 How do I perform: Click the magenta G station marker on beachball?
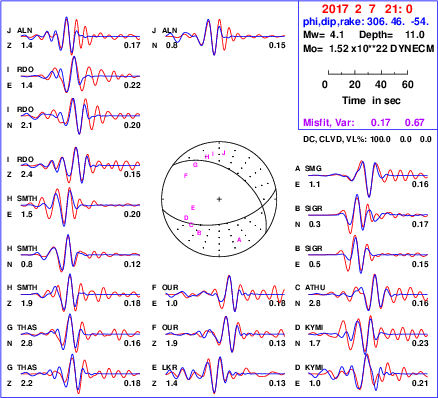click(x=195, y=165)
